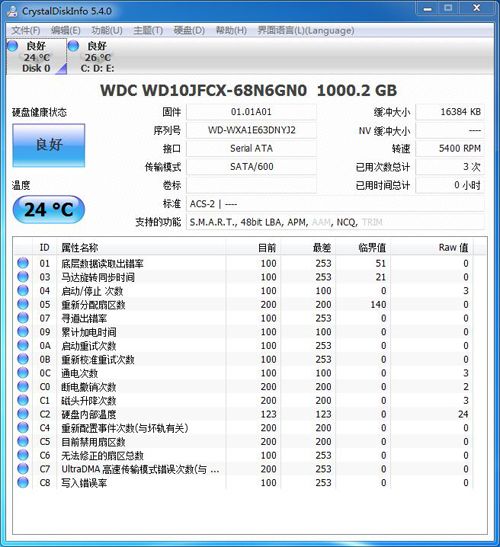Screen dimensions: 500x547
Task: Open the 文件(F) menu
Action: point(25,30)
